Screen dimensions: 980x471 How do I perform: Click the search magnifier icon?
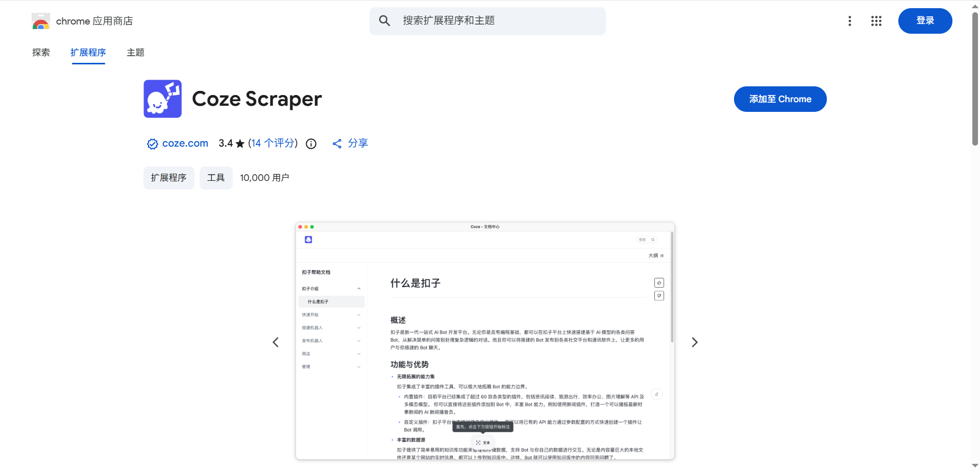pyautogui.click(x=384, y=21)
